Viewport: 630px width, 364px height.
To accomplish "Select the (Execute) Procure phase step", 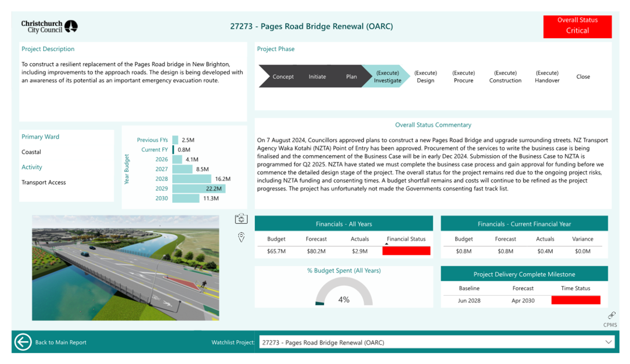I will tap(464, 77).
